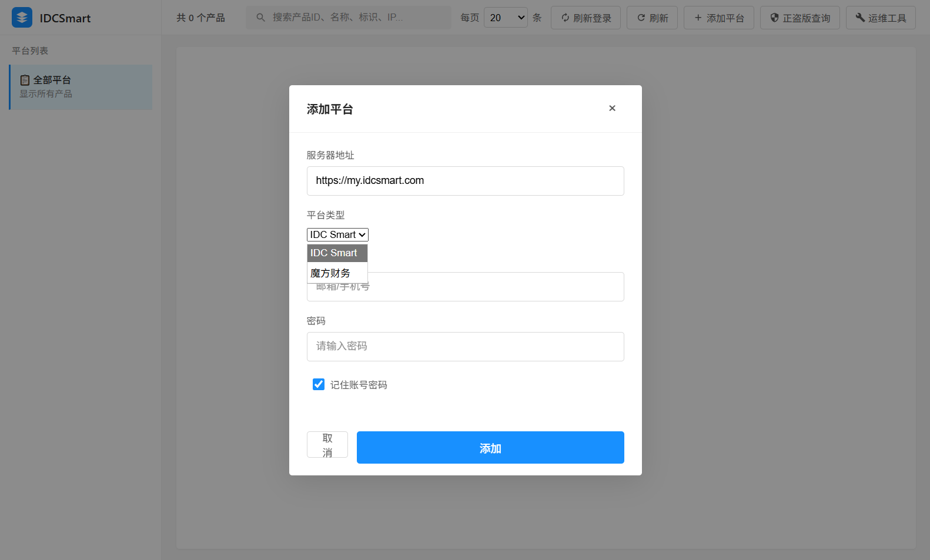
Task: Click the 平台列表 sidebar heading
Action: [30, 51]
